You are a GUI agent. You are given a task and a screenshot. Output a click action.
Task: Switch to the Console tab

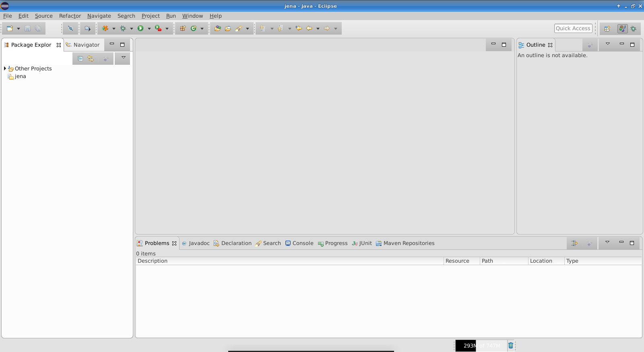click(299, 243)
